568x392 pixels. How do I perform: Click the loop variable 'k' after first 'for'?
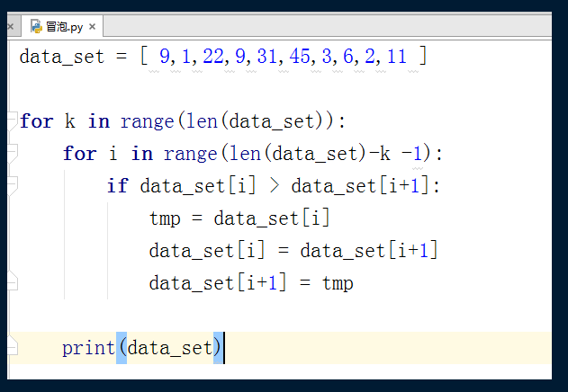pos(70,120)
